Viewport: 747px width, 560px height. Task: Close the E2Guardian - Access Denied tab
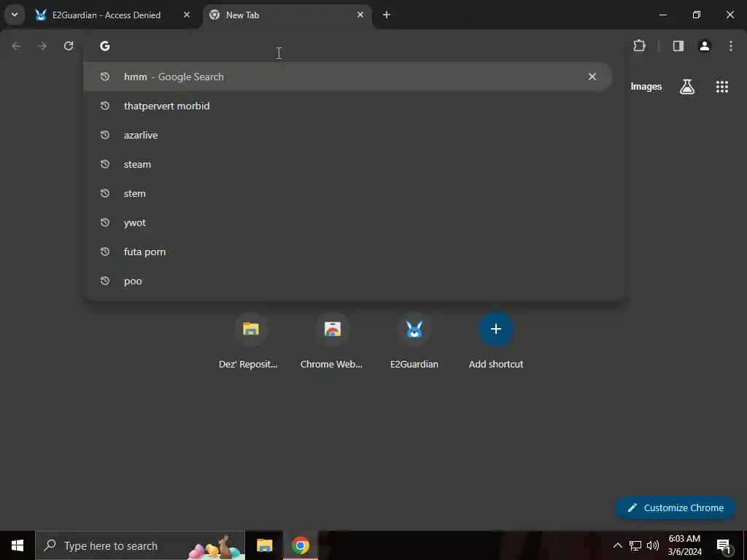click(x=187, y=15)
